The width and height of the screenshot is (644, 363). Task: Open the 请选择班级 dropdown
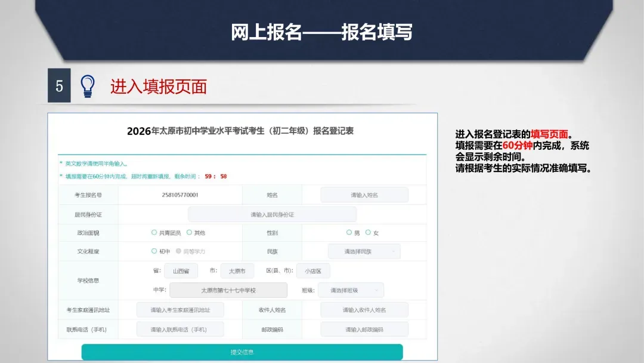pyautogui.click(x=351, y=290)
